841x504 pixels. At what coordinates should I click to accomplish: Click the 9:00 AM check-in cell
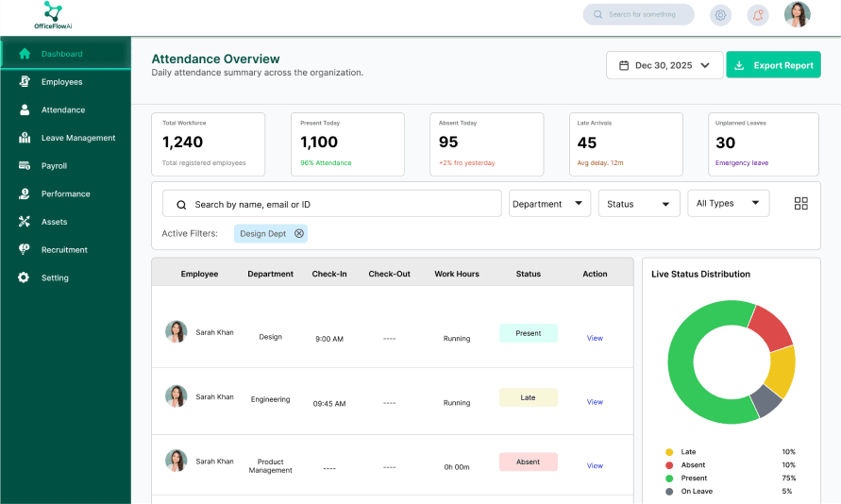tap(329, 339)
